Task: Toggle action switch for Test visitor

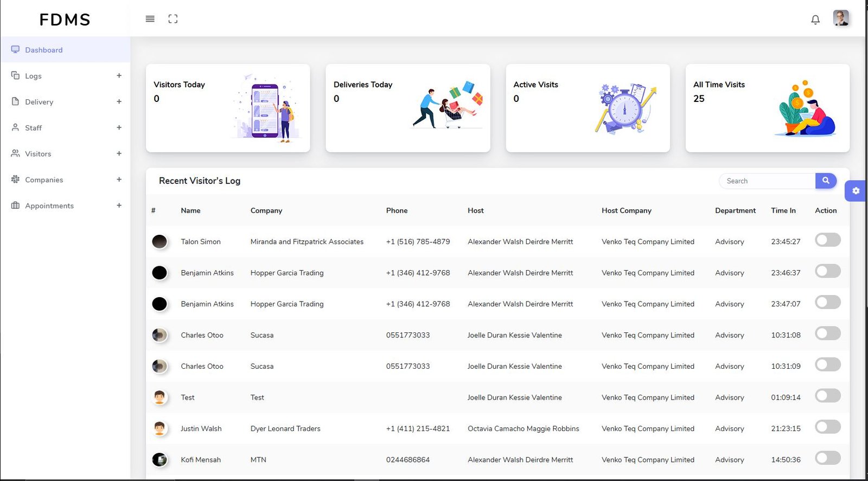Action: click(828, 395)
